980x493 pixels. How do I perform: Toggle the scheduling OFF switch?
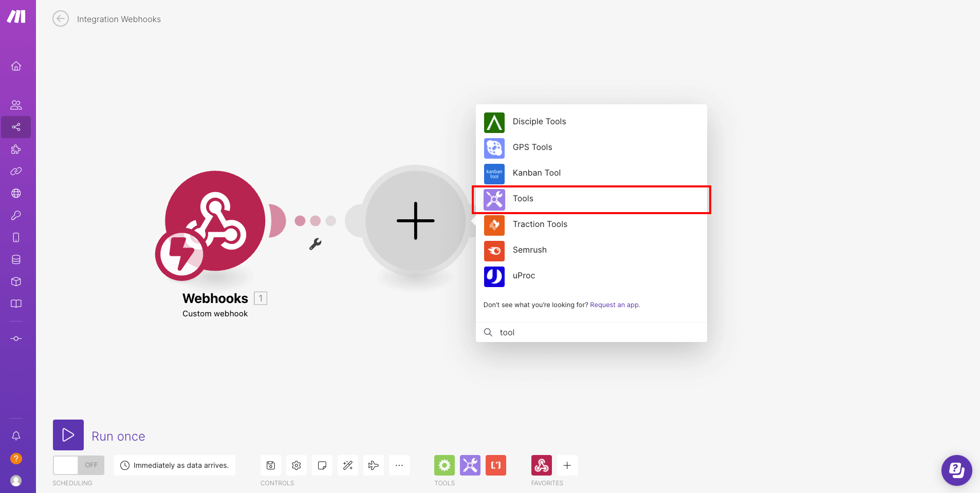click(x=79, y=465)
